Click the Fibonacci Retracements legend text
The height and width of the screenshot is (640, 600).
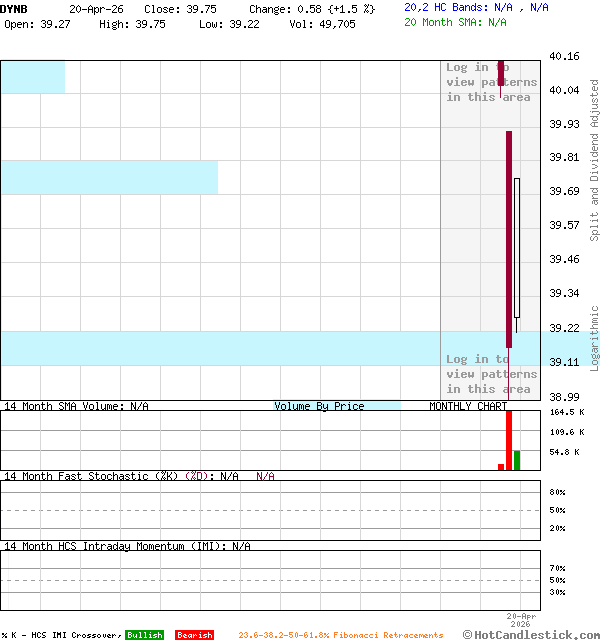340,635
